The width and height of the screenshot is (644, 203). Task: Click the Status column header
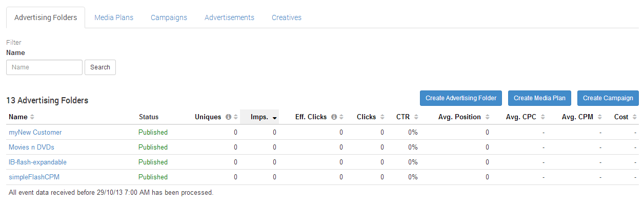149,117
